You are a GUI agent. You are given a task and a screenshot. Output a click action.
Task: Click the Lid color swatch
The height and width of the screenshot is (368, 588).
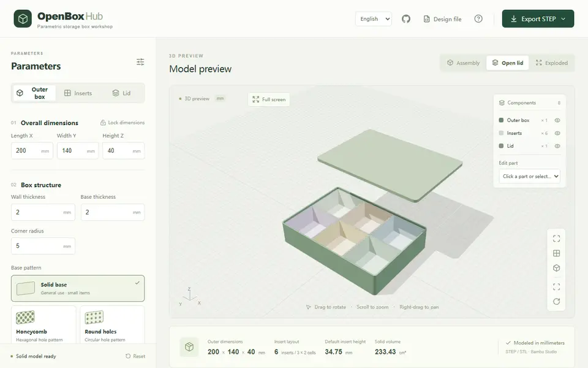pos(501,146)
